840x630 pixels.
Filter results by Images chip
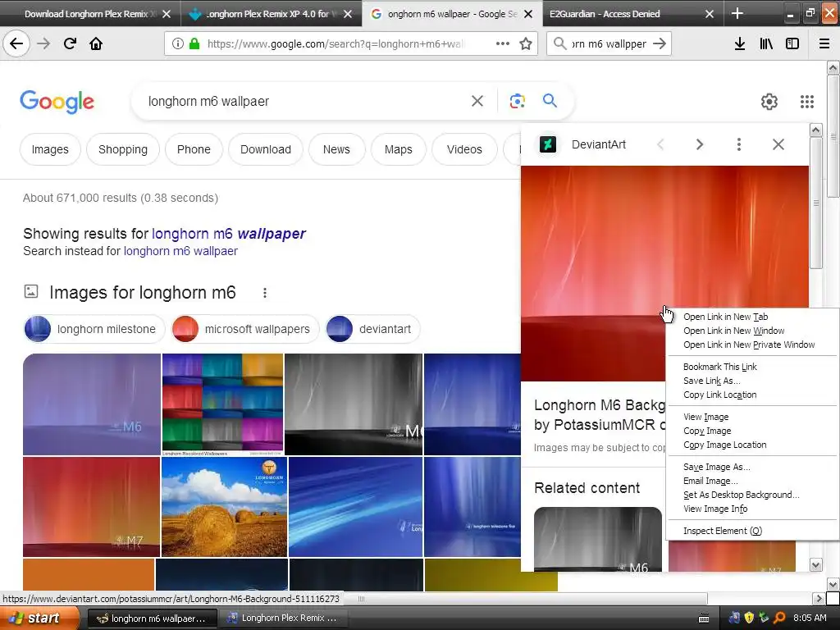50,149
